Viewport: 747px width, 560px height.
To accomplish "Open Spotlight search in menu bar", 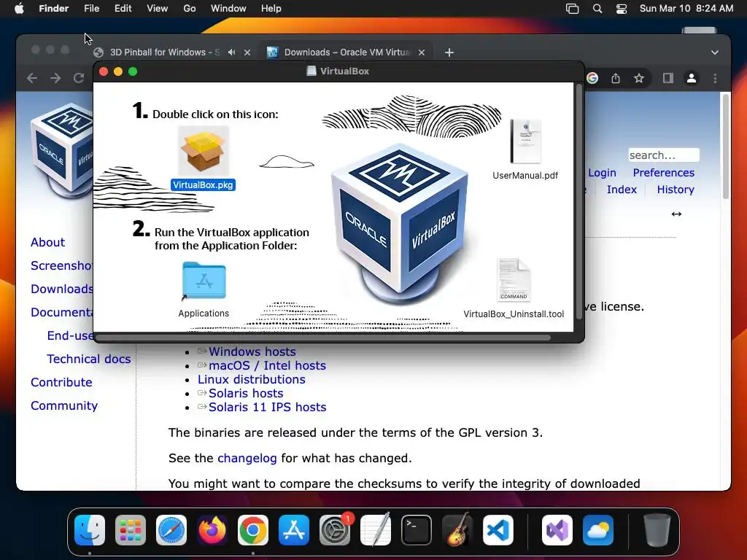I will (597, 9).
